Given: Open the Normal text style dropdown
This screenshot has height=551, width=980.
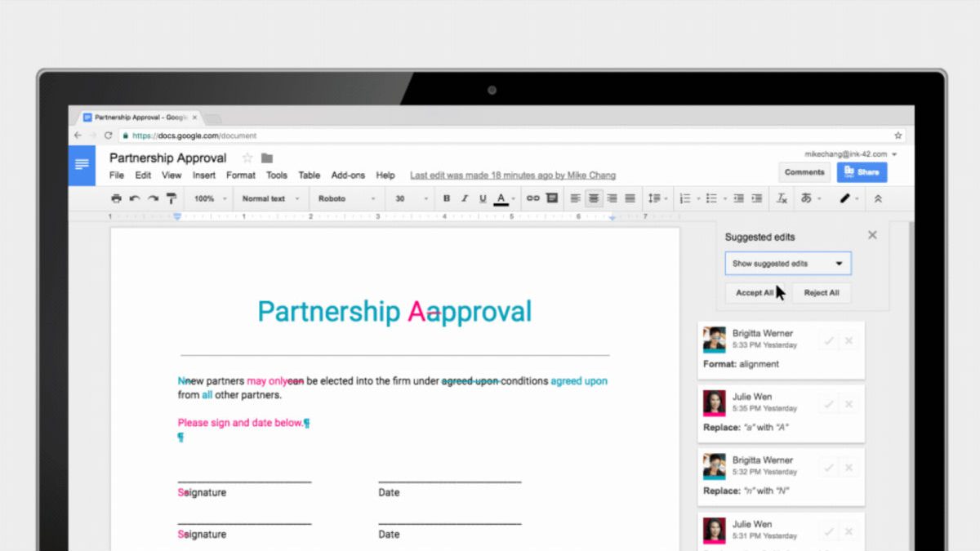Looking at the screenshot, I should (270, 198).
